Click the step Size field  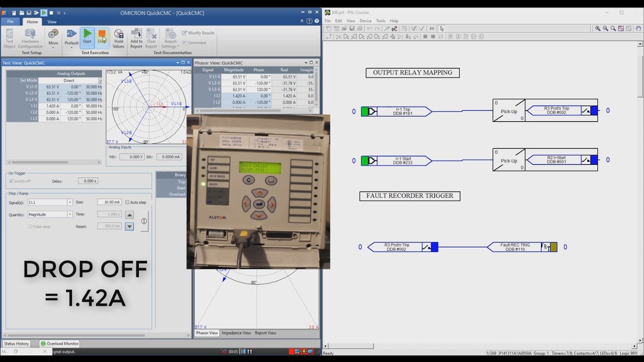coord(109,202)
